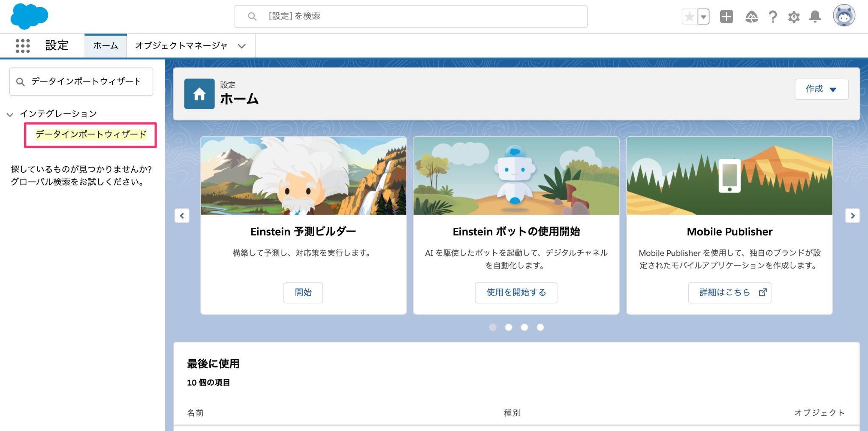Click the Einstein 予測ビルダー card image

303,176
